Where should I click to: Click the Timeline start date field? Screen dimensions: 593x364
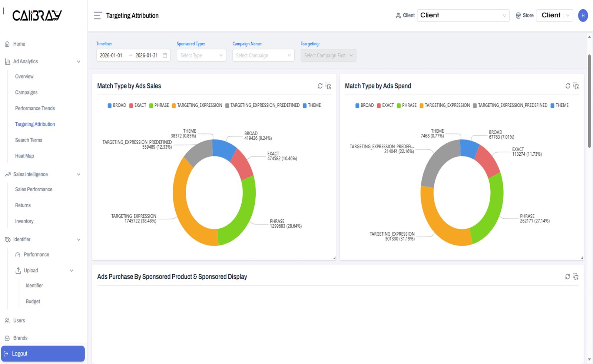pyautogui.click(x=111, y=56)
